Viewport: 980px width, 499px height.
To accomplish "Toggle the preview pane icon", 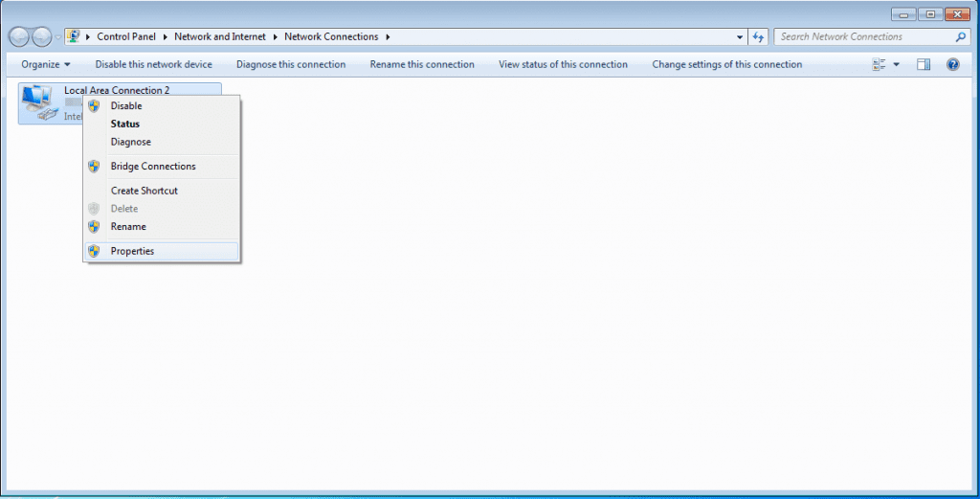I will click(x=924, y=64).
